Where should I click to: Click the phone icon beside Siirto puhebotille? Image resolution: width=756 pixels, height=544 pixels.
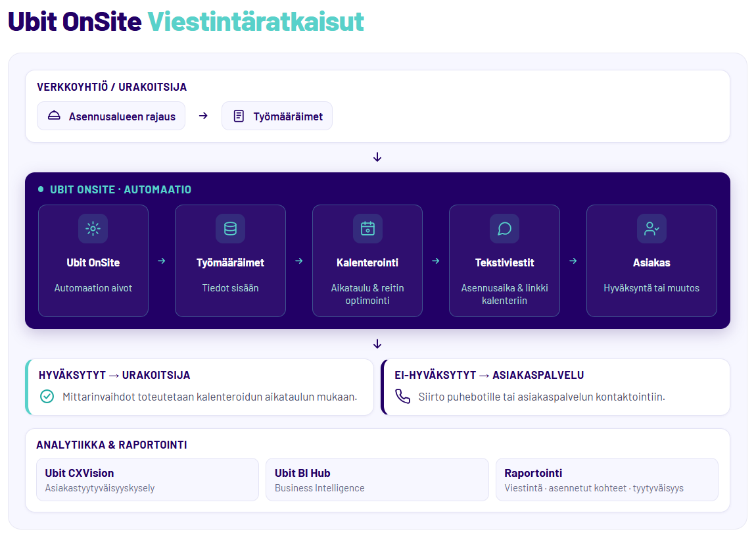click(402, 397)
